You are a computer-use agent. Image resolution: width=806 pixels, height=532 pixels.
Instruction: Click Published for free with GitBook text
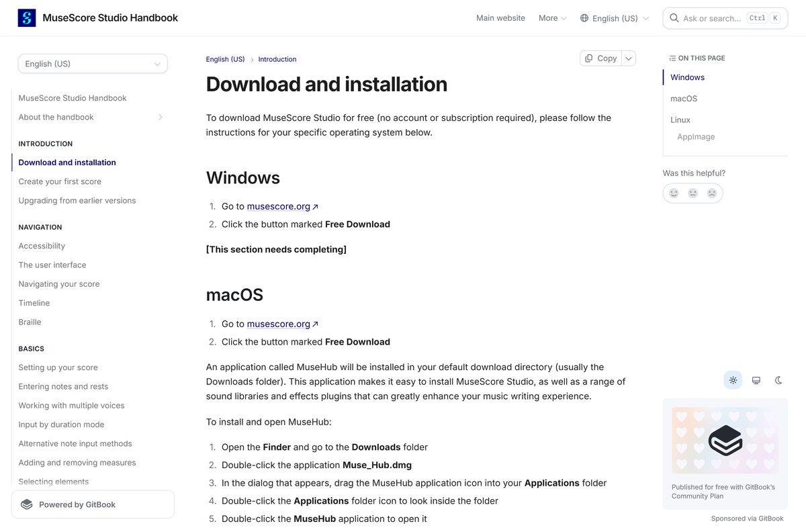pyautogui.click(x=723, y=492)
